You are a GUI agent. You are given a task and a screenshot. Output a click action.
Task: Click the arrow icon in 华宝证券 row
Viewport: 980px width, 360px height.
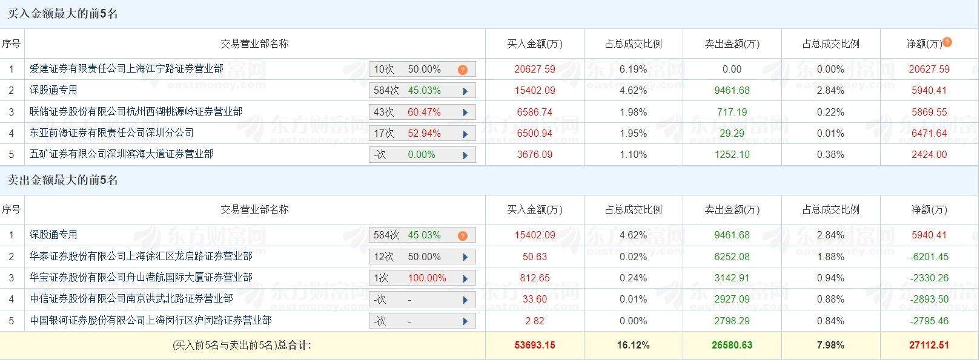click(x=465, y=278)
